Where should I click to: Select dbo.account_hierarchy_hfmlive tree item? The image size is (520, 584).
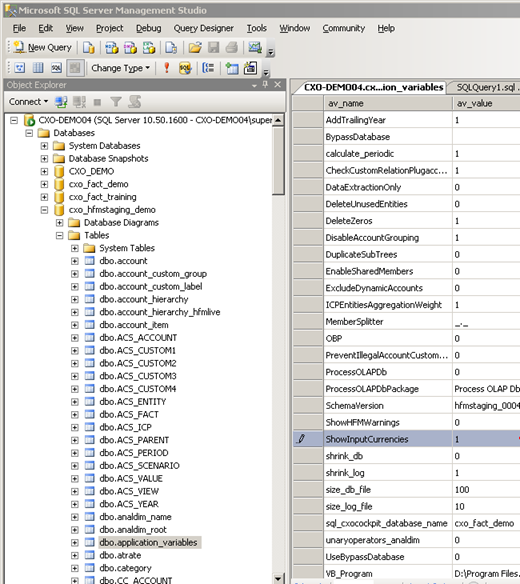(x=159, y=312)
